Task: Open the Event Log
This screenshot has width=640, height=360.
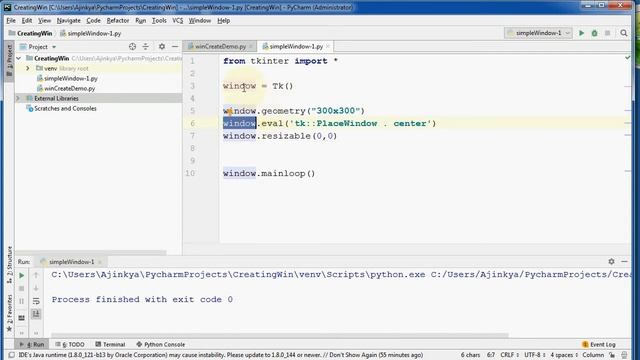Action: click(599, 344)
